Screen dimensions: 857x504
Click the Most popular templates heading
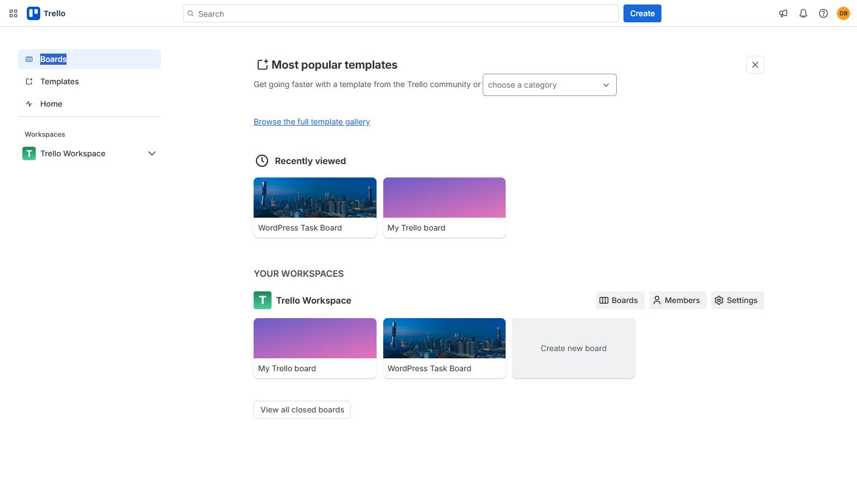pyautogui.click(x=335, y=65)
